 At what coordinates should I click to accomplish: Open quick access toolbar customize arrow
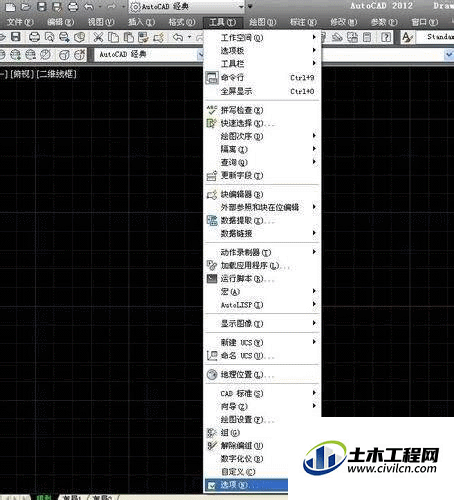coord(250,6)
